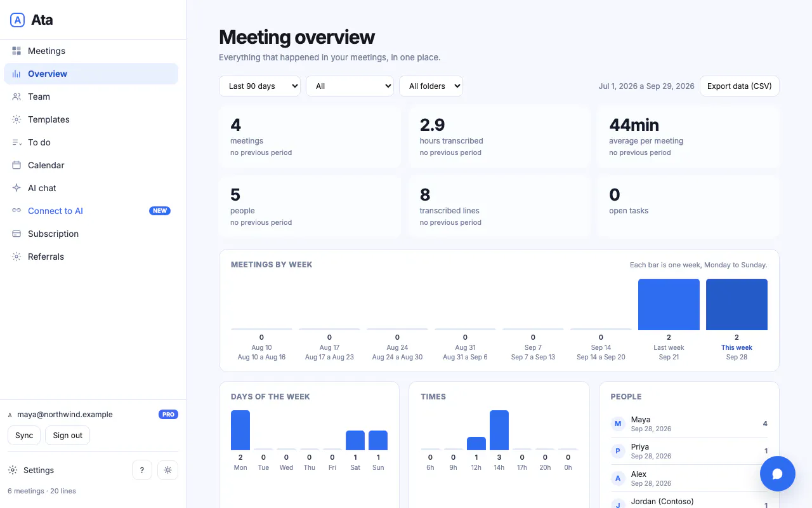This screenshot has width=812, height=508.
Task: Click the PRO badge beside the account email
Action: pyautogui.click(x=168, y=415)
